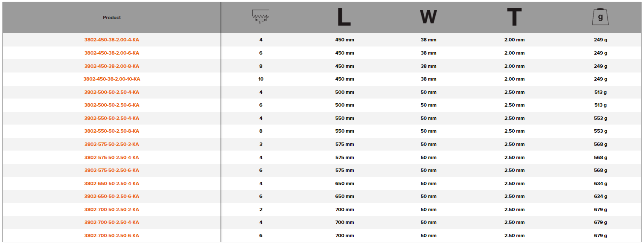The image size is (644, 244).
Task: Select product 3802-550-50-2.50-8-KA
Action: coord(112,131)
